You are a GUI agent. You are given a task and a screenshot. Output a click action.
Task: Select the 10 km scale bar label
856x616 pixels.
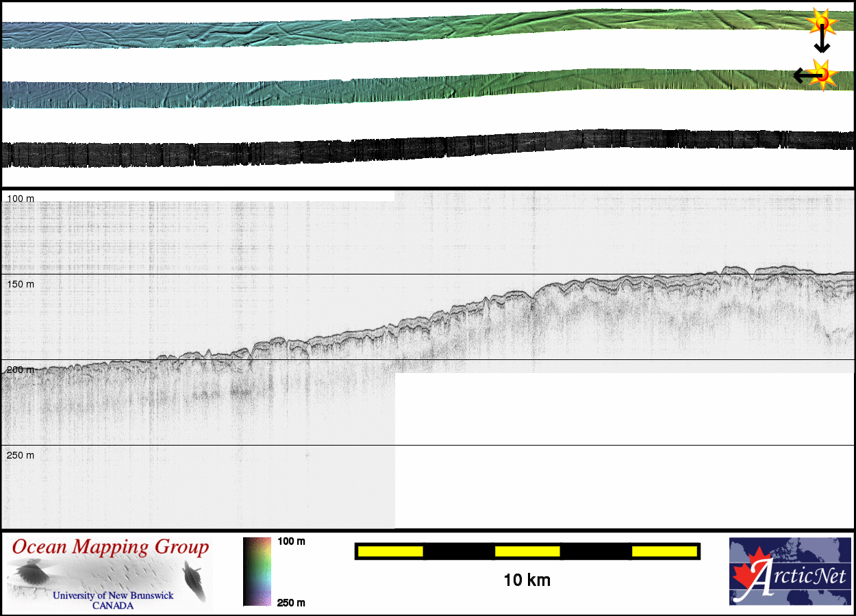527,580
